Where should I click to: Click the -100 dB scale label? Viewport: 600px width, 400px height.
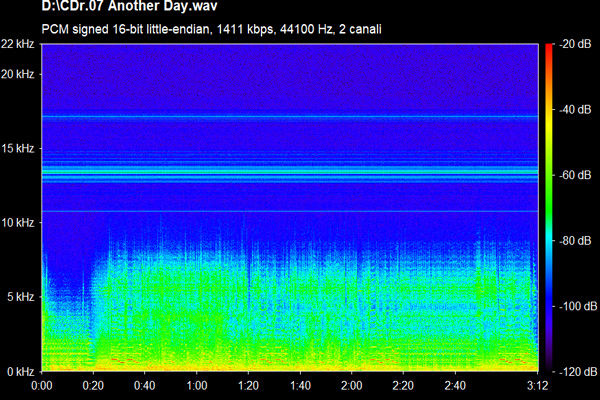coord(578,306)
